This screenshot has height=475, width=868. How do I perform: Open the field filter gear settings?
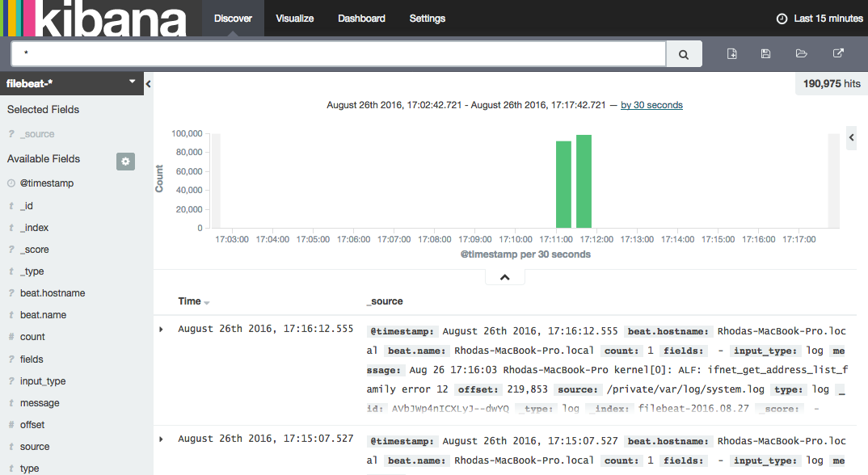(125, 161)
